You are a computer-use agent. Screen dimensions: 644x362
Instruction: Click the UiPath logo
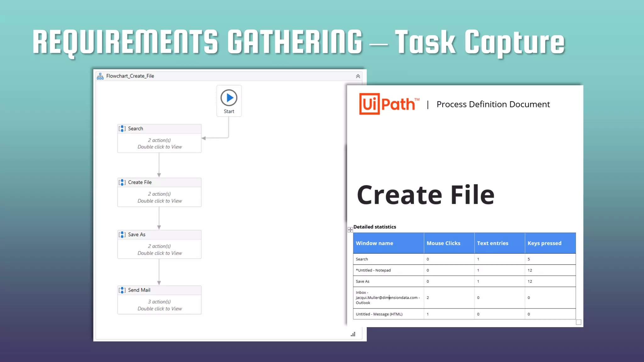pyautogui.click(x=389, y=104)
